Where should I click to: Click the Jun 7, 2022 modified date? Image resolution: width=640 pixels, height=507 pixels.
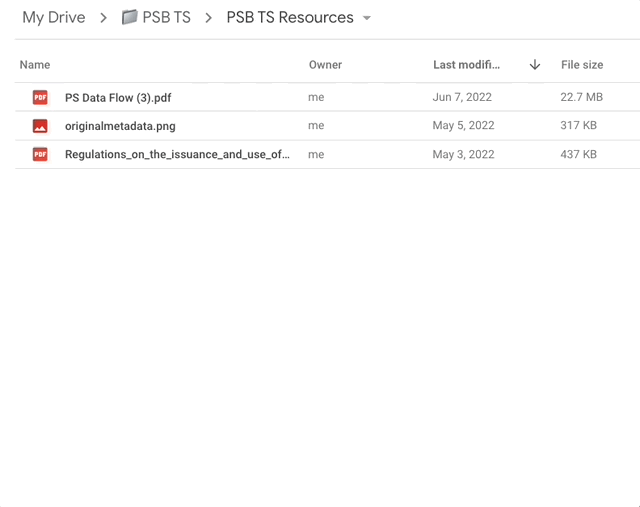pos(462,97)
